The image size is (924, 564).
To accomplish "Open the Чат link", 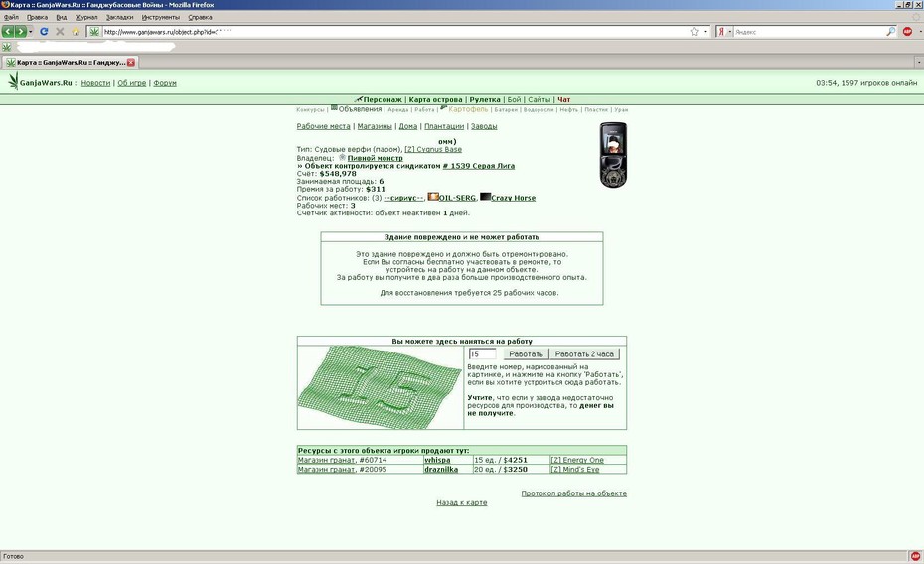I will click(563, 100).
